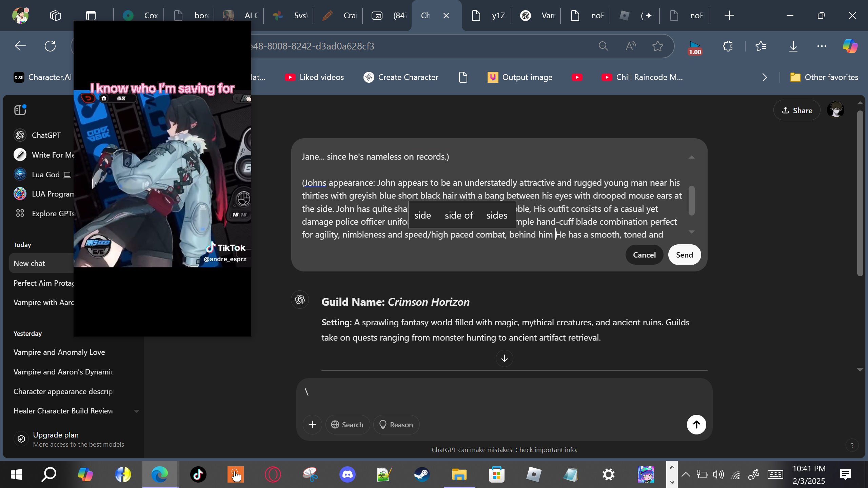The height and width of the screenshot is (488, 868).
Task: Click the edit box scroll down arrow
Action: click(692, 232)
